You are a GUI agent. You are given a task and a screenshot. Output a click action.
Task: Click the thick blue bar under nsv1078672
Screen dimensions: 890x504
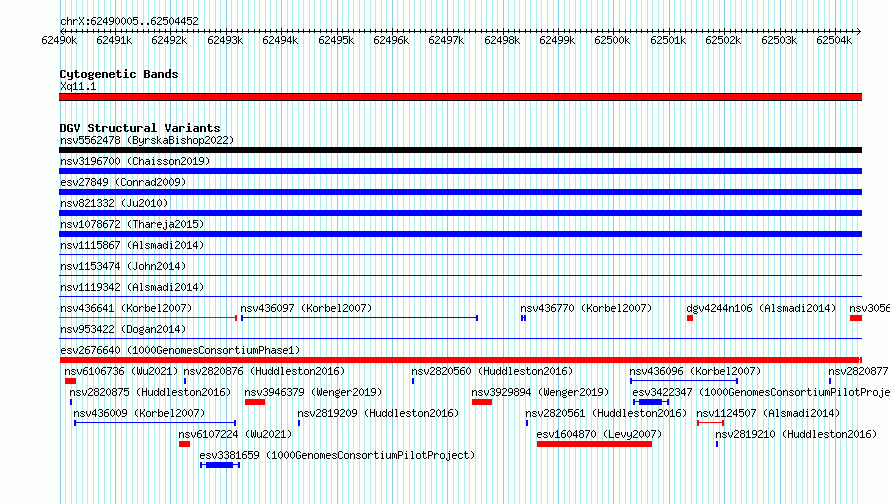click(460, 234)
